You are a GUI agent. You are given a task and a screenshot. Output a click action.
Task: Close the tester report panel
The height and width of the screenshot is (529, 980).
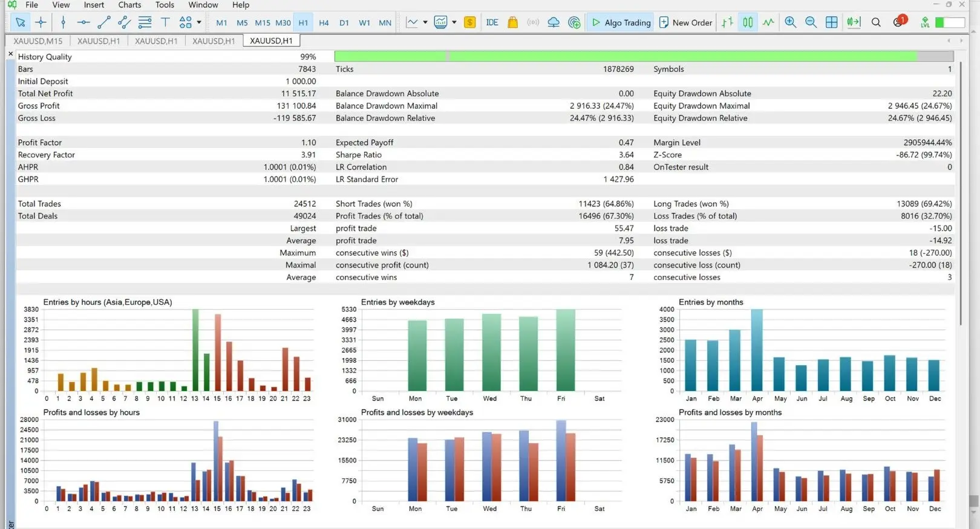(10, 54)
